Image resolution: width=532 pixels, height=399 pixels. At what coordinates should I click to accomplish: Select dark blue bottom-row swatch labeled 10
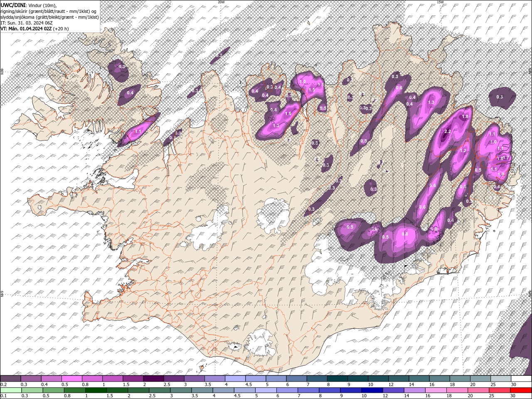(372, 390)
